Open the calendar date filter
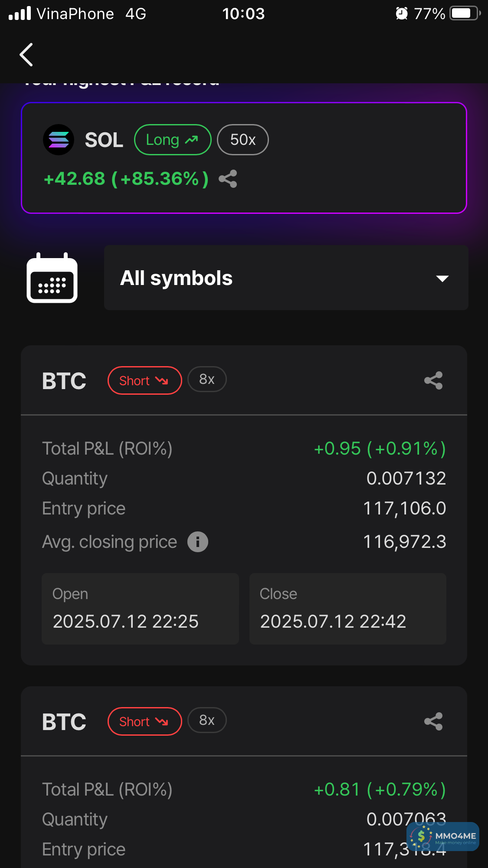 point(52,278)
